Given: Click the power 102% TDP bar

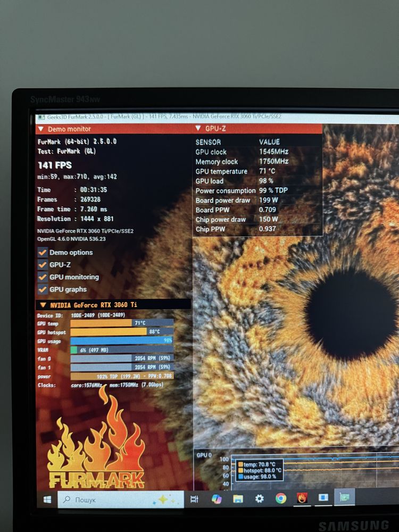Looking at the screenshot, I should (122, 376).
